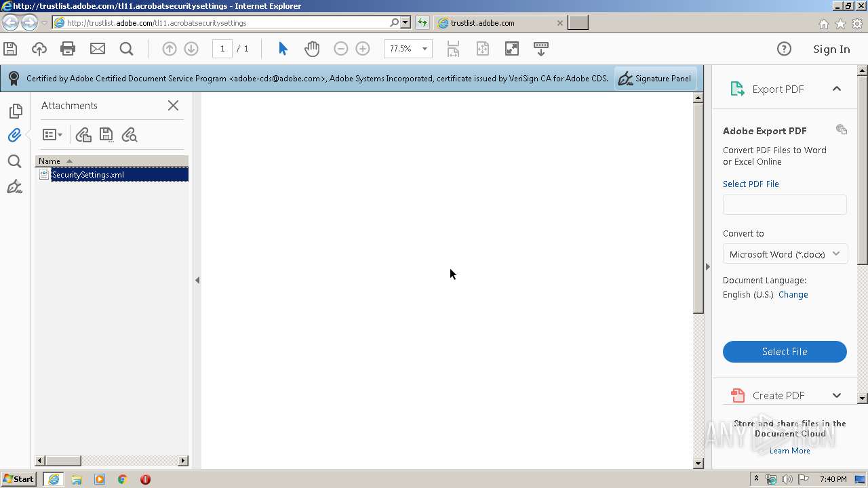
Task: Open attachment file icon in Attachments panel
Action: pos(83,135)
